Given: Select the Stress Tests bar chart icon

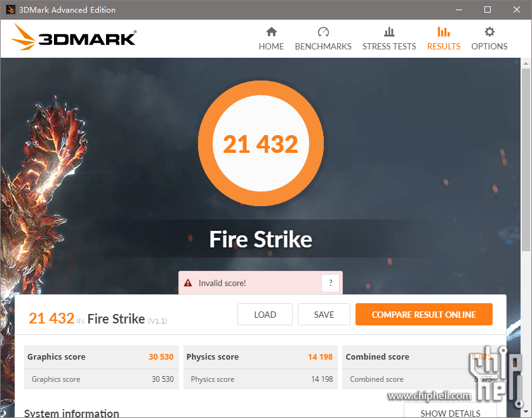Looking at the screenshot, I should point(389,32).
